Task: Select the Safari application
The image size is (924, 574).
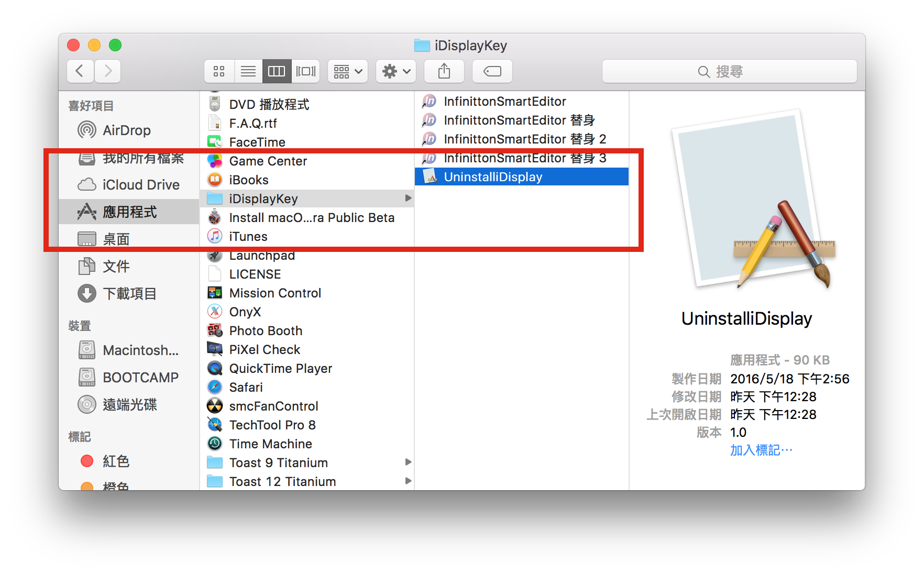Action: tap(246, 388)
